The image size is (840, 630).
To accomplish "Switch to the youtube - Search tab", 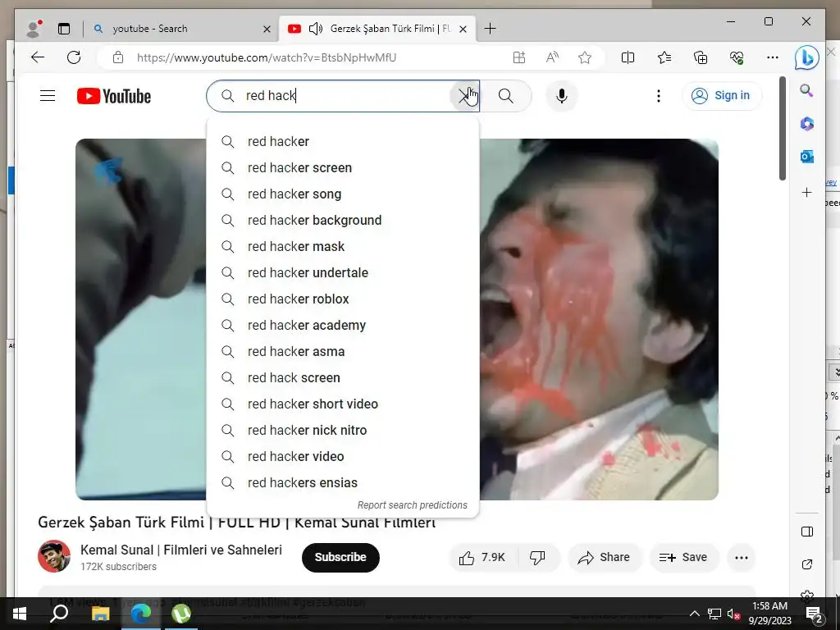I will [183, 29].
